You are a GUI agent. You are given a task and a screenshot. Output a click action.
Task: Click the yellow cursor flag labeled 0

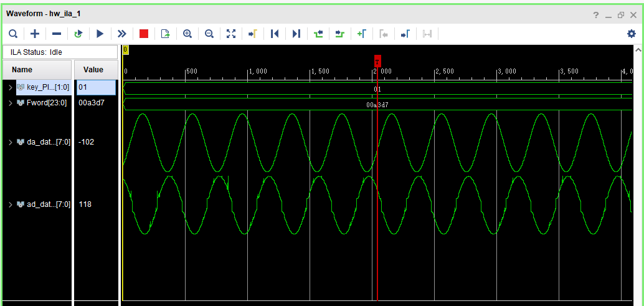(x=125, y=50)
